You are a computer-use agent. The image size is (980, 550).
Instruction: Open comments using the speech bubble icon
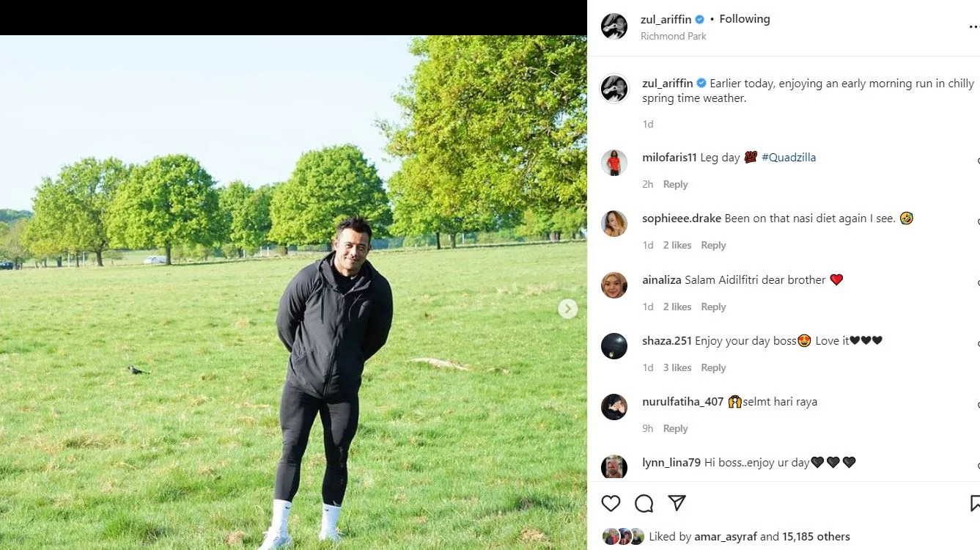tap(644, 503)
